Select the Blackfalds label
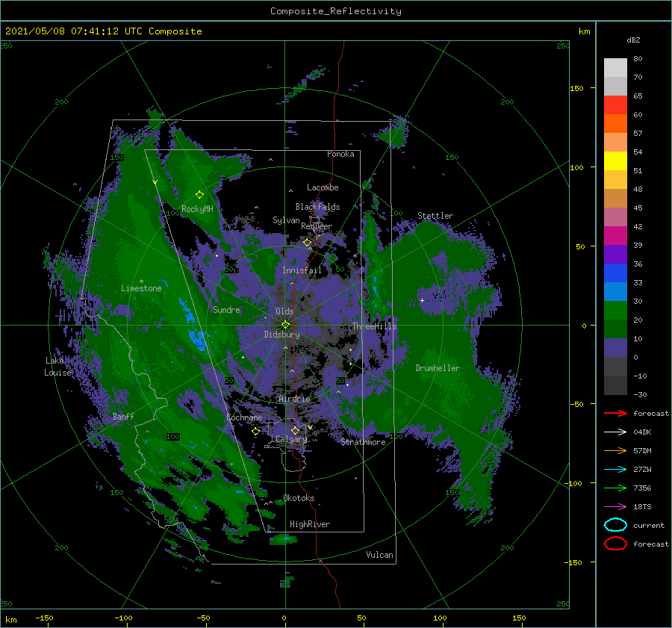The image size is (672, 628). (x=317, y=207)
